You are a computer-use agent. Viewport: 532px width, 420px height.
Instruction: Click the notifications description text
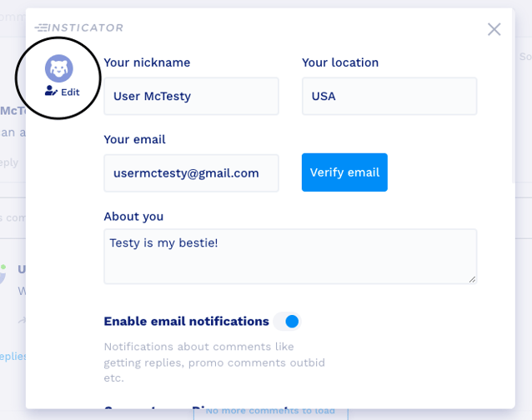click(x=214, y=362)
